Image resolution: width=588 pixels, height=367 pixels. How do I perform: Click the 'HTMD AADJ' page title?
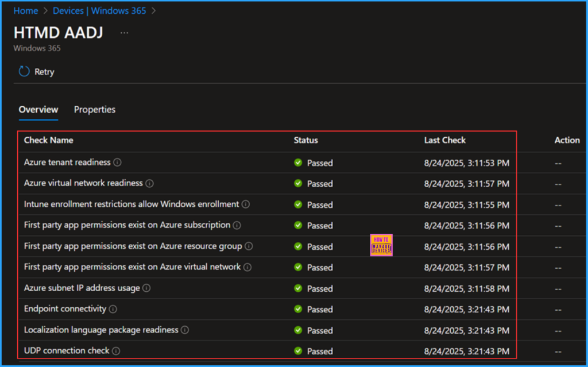pyautogui.click(x=58, y=33)
